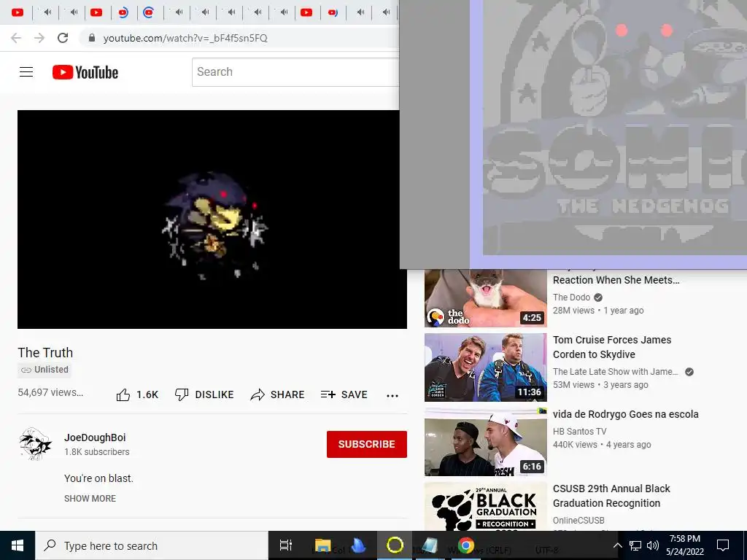Click the You're on blast description text
This screenshot has height=560, width=747.
tap(98, 478)
